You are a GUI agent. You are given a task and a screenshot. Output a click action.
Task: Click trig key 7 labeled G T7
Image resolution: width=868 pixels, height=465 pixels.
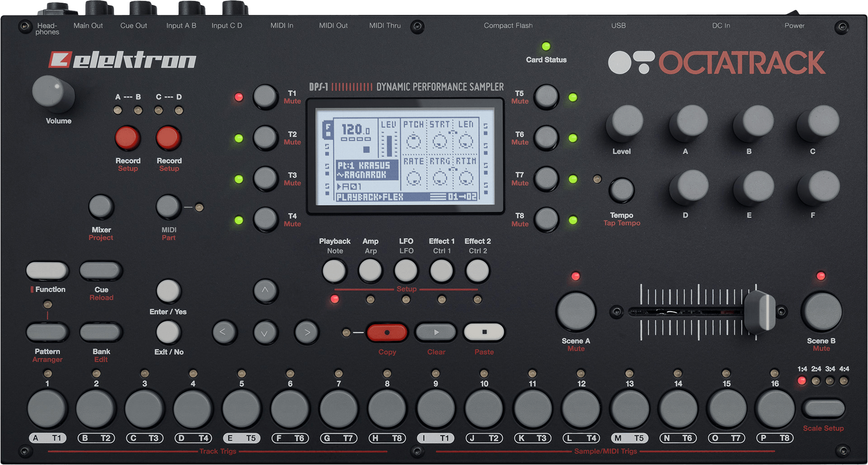[x=338, y=409]
